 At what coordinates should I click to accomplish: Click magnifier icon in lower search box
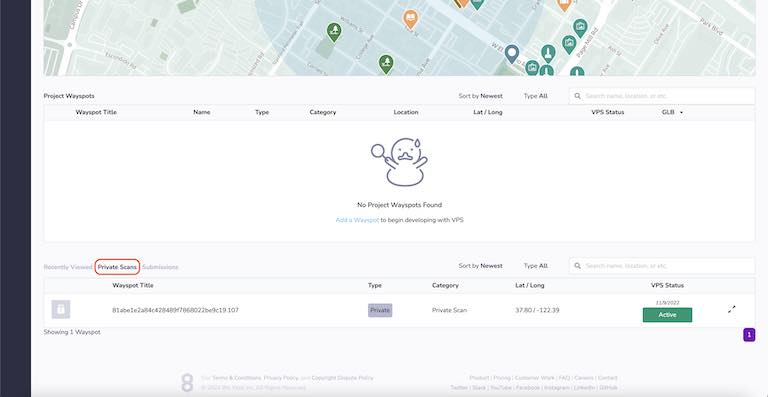click(x=577, y=266)
